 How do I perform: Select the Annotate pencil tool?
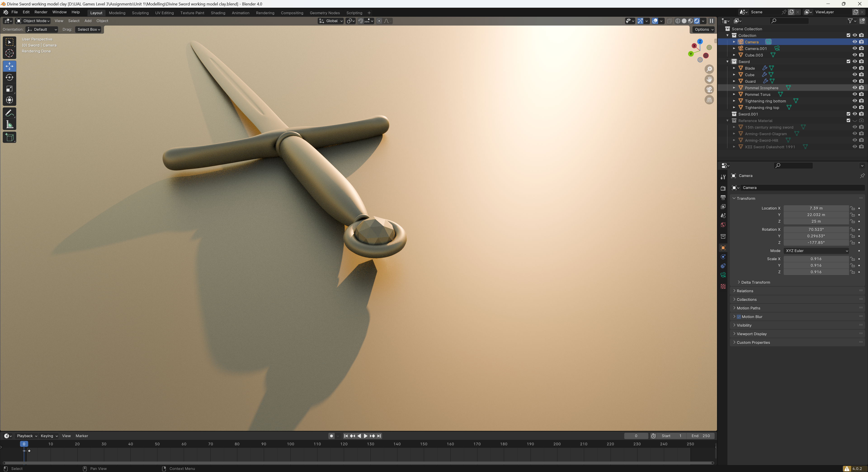[9, 113]
